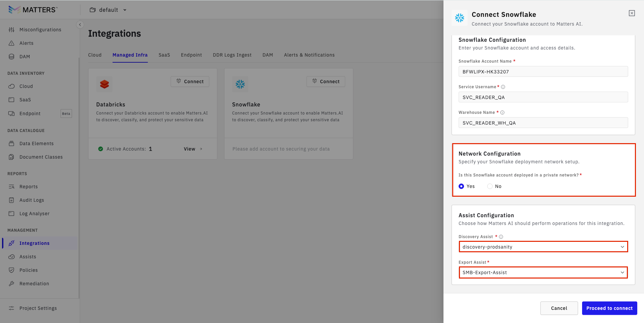
Task: Switch to the Alerts & Notifications tab
Action: pyautogui.click(x=309, y=55)
